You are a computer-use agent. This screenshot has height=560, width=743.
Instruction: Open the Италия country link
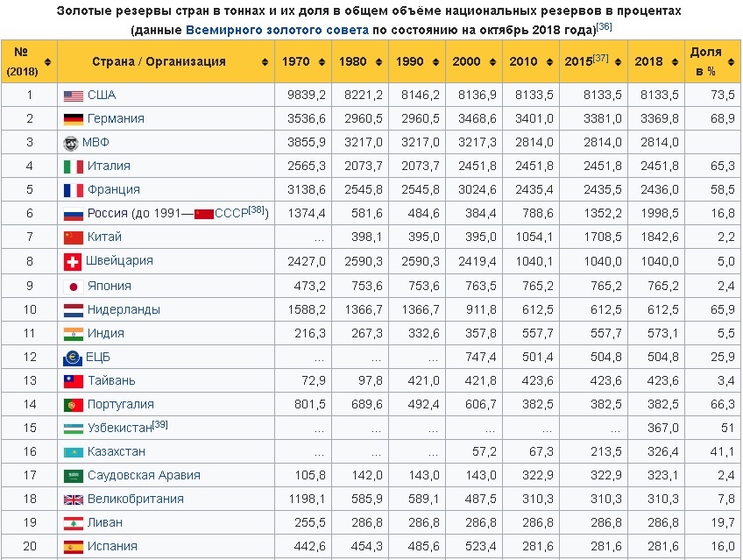pyautogui.click(x=109, y=166)
